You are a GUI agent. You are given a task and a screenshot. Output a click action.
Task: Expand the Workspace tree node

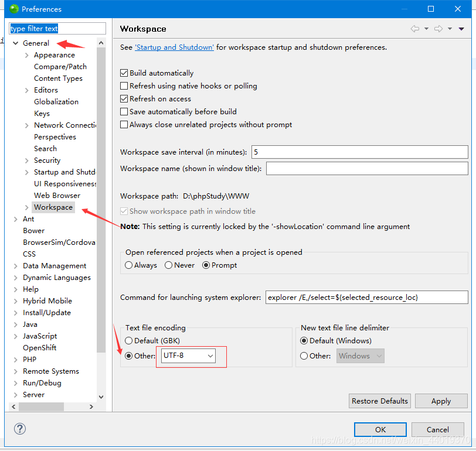coord(27,207)
